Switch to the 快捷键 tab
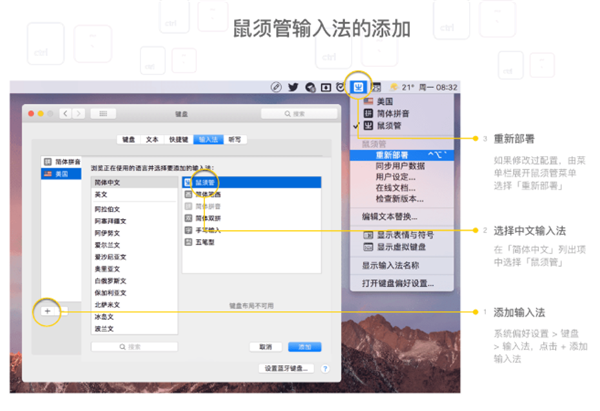The width and height of the screenshot is (600, 411). click(180, 140)
